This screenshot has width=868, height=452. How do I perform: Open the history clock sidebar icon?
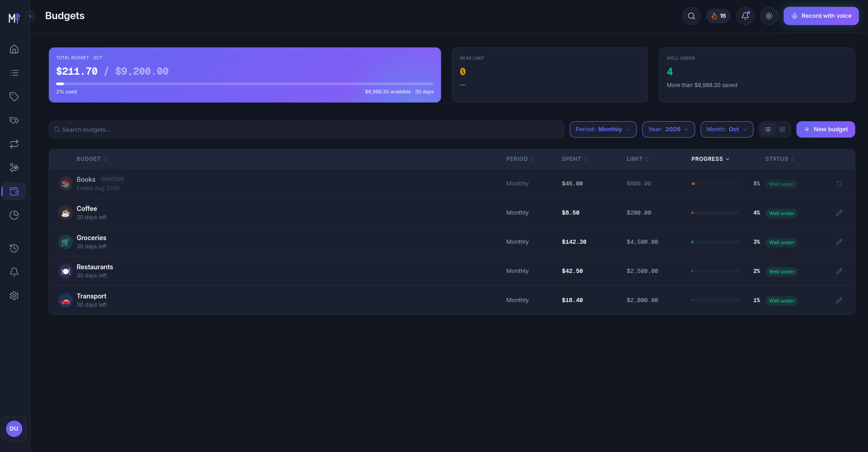coord(14,248)
